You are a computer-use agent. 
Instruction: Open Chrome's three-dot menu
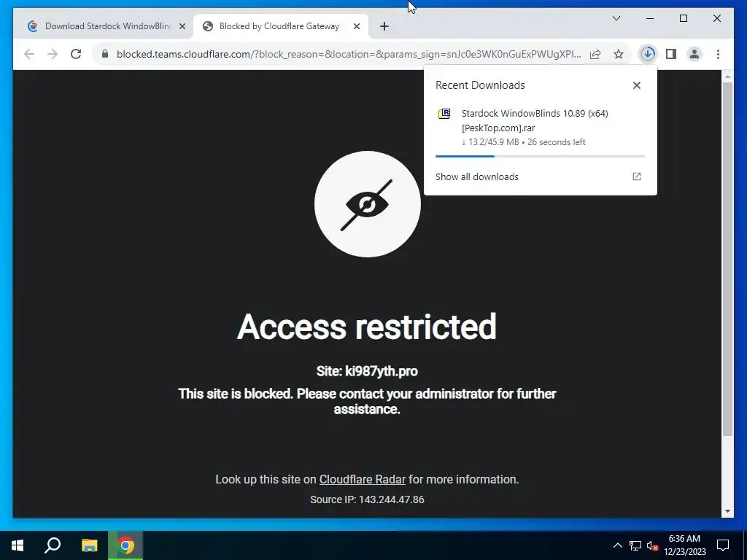[x=718, y=54]
